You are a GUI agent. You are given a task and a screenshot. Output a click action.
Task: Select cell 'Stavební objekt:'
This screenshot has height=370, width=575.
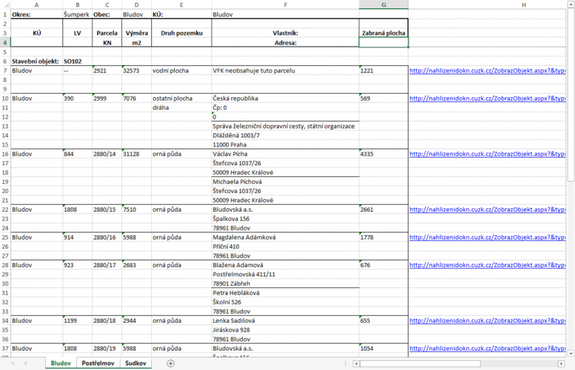click(37, 61)
